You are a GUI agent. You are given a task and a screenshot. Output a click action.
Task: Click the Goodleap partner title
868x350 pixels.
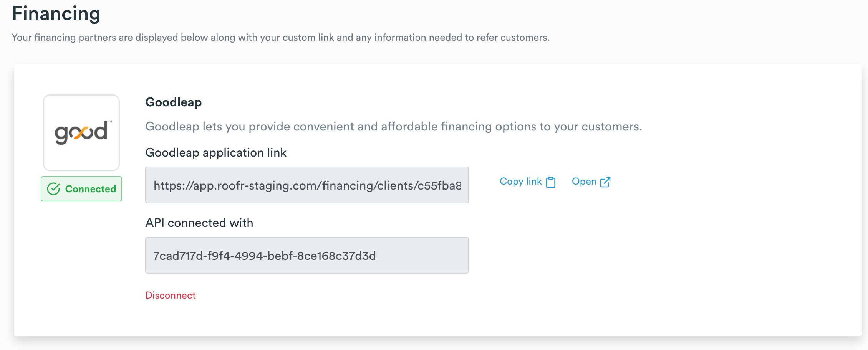pos(173,102)
